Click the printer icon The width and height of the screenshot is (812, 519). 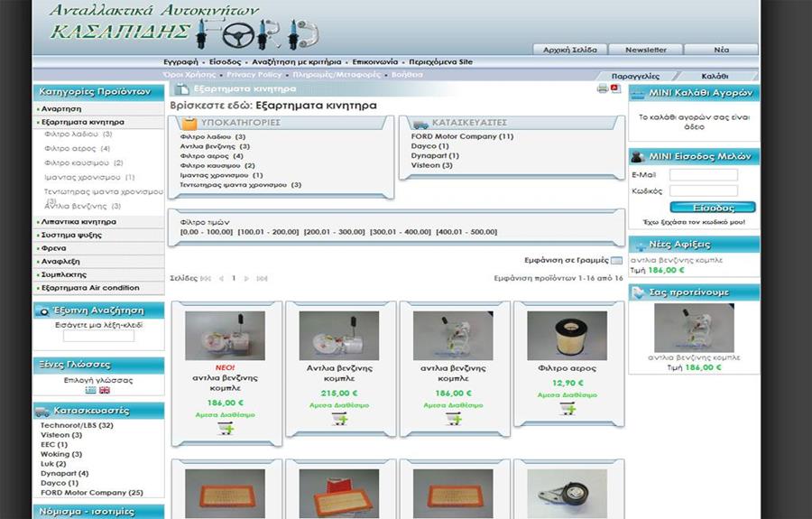click(602, 88)
